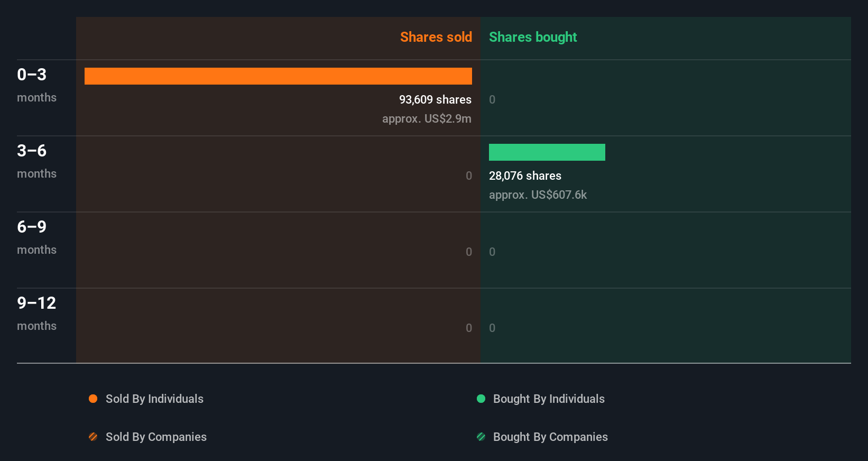This screenshot has height=461, width=868.
Task: Click the approx. US$2.9m label
Action: pyautogui.click(x=427, y=118)
